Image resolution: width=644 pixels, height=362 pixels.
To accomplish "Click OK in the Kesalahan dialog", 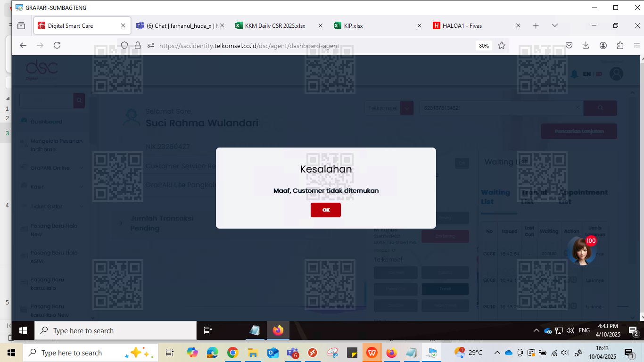I will (x=326, y=210).
